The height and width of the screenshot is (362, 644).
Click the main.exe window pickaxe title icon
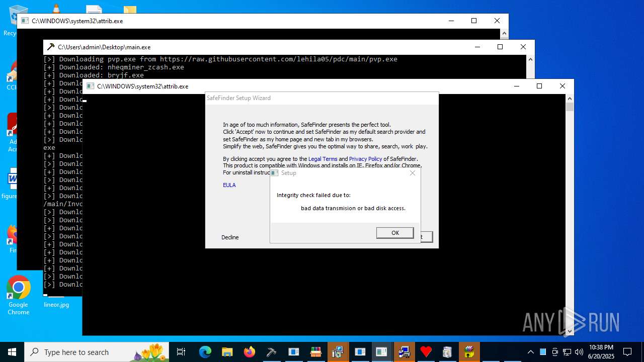pyautogui.click(x=50, y=47)
